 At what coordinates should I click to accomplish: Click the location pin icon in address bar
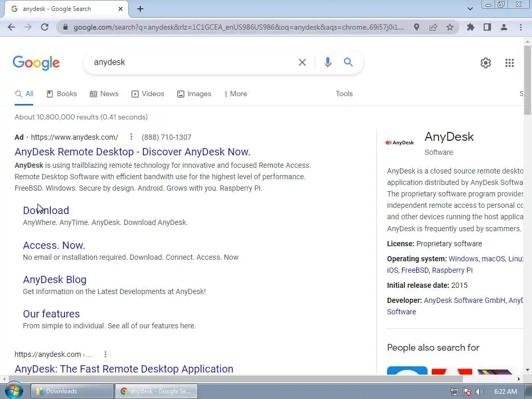click(x=417, y=27)
